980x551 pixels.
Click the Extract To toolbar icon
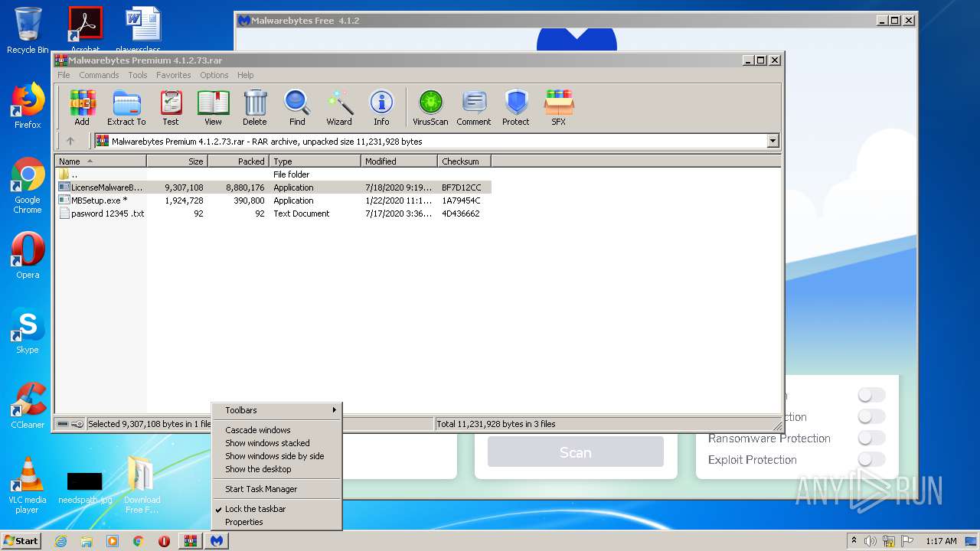[126, 108]
